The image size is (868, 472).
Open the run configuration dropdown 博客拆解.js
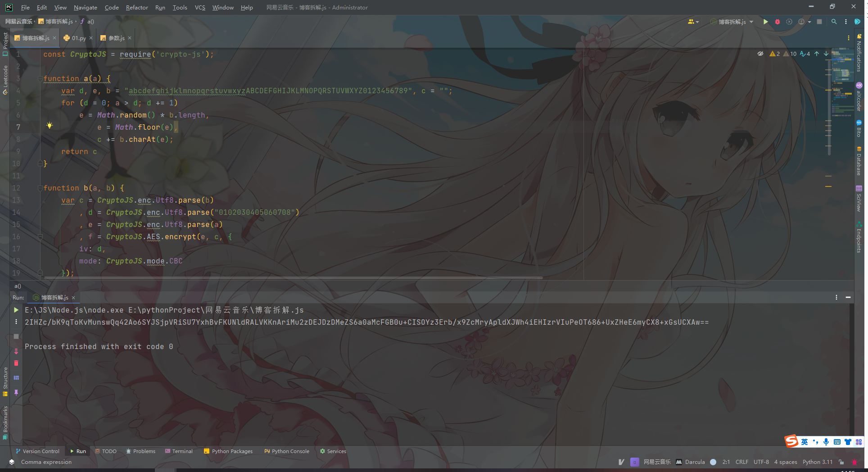[x=732, y=22]
